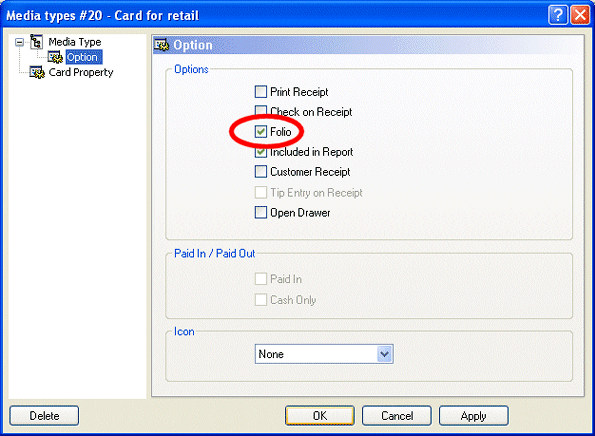Image resolution: width=595 pixels, height=436 pixels.
Task: Open the Icon dropdown arrow
Action: click(385, 354)
